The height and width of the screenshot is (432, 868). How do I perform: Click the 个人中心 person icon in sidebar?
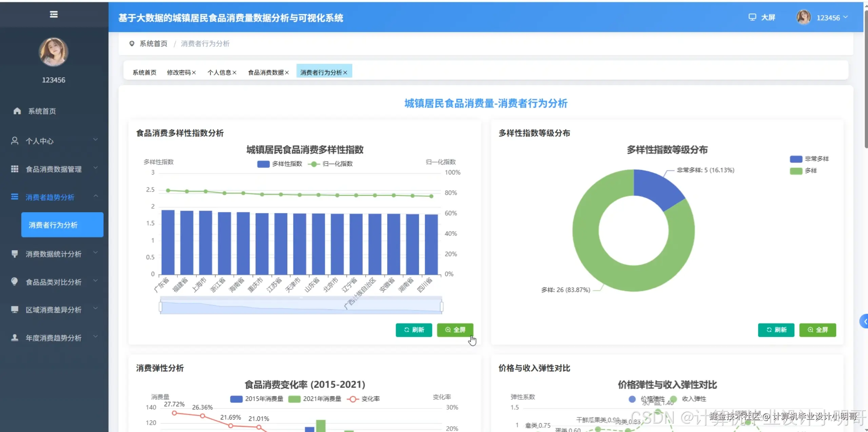pyautogui.click(x=15, y=141)
